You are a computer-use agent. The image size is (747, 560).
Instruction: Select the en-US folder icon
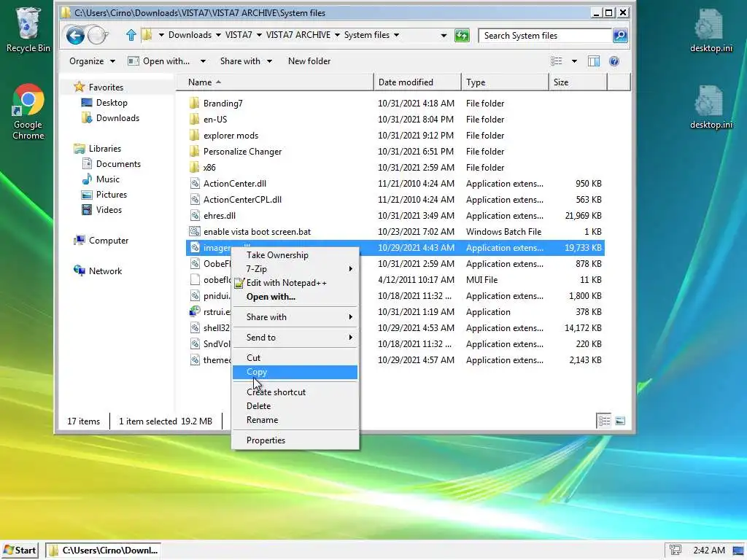[x=194, y=120]
